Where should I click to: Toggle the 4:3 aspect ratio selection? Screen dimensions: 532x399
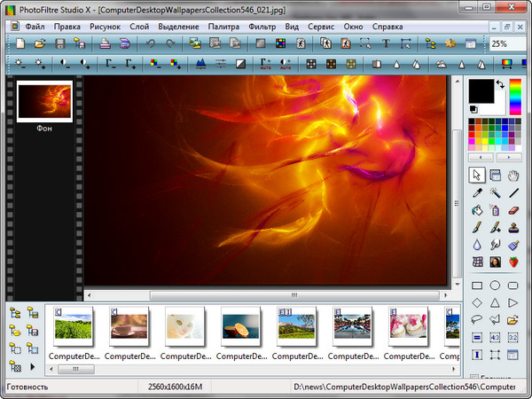[496, 338]
